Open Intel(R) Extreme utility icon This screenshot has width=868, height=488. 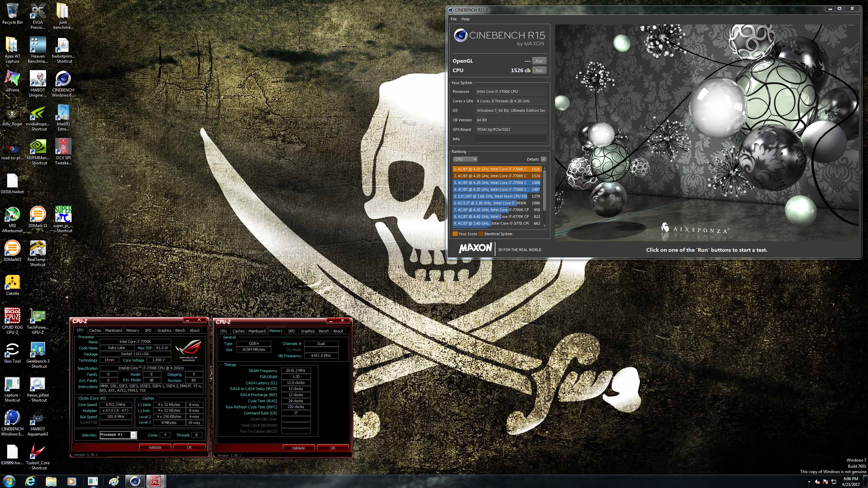(63, 118)
